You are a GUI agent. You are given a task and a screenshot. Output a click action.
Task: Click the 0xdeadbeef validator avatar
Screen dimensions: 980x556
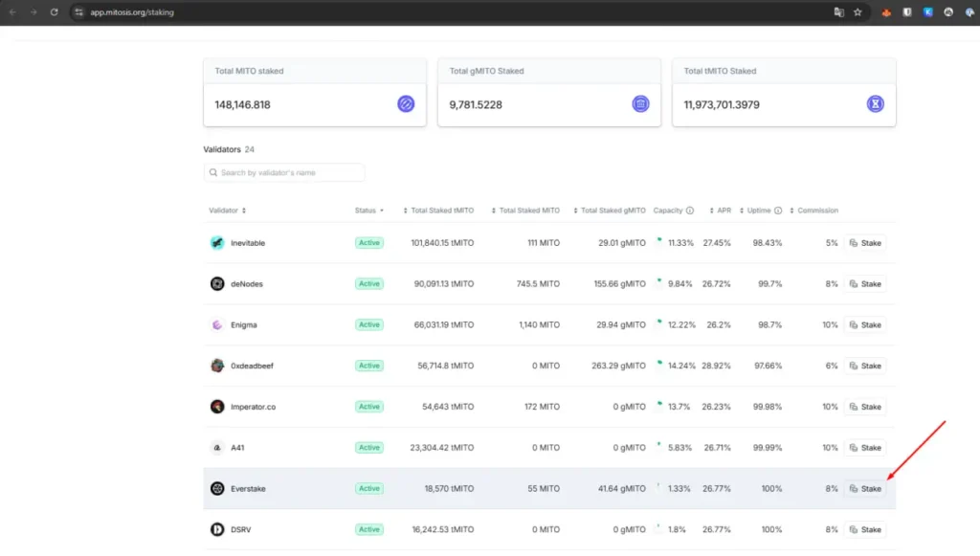217,366
